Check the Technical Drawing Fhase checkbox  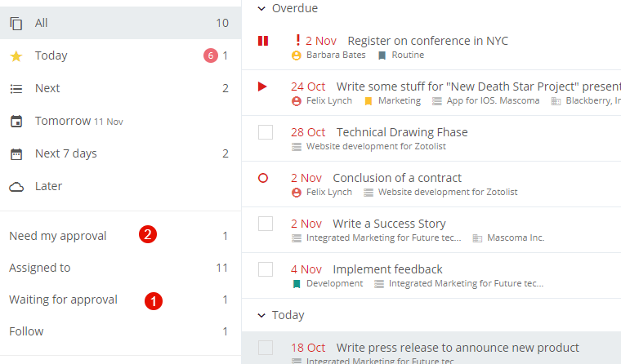[x=266, y=132]
